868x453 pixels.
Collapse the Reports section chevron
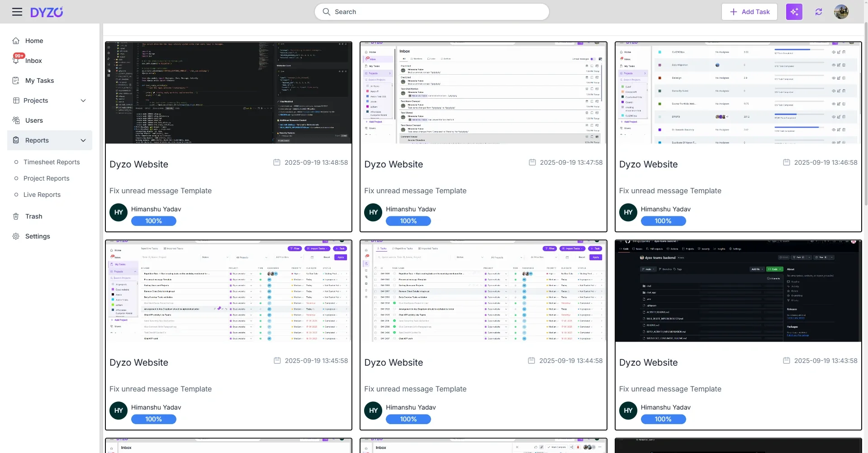(x=83, y=140)
